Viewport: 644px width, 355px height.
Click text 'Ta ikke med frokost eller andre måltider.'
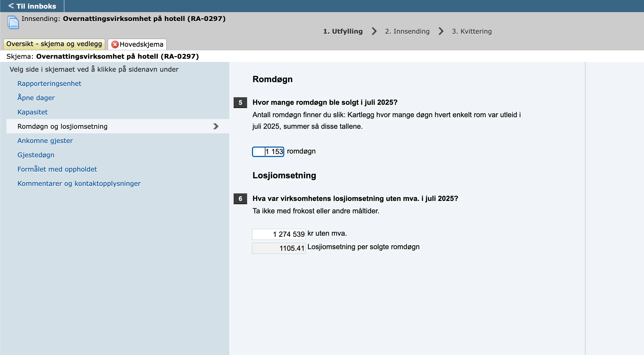click(x=316, y=211)
